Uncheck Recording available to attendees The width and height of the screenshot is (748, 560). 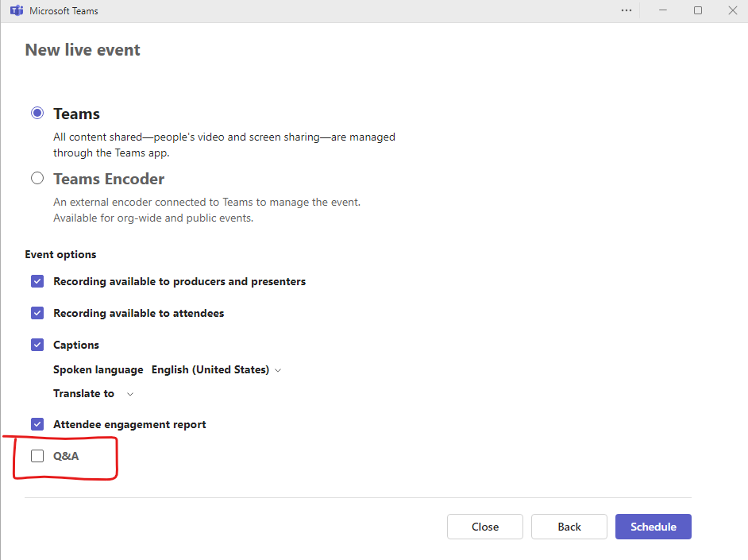[x=37, y=312]
